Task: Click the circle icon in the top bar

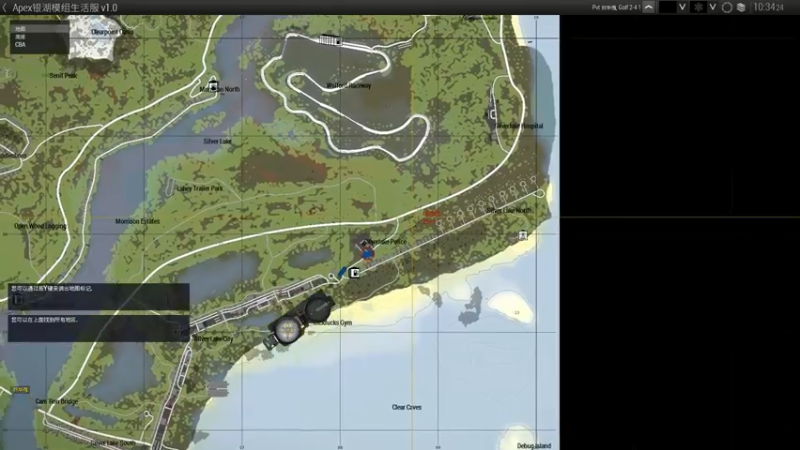Action: click(x=727, y=7)
